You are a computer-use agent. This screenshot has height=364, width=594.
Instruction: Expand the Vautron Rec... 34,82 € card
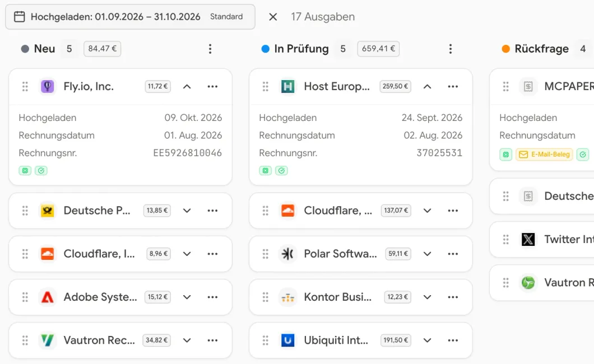[187, 340]
